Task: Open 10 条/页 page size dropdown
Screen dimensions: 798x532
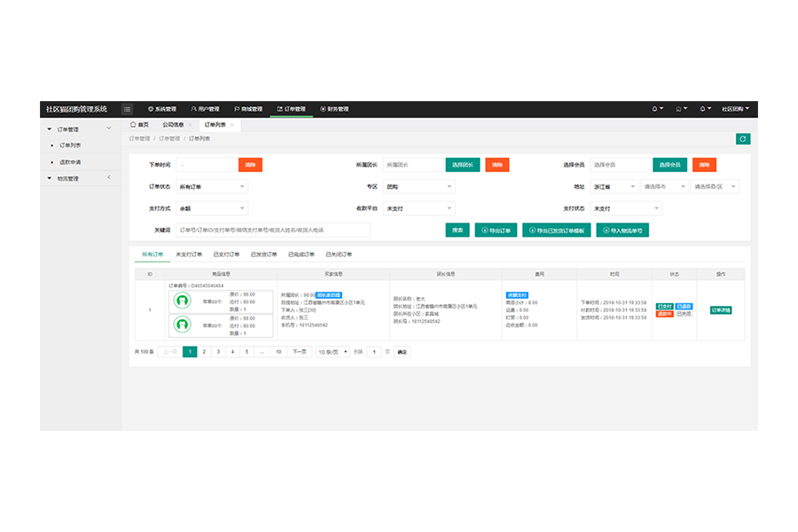Action: point(332,352)
